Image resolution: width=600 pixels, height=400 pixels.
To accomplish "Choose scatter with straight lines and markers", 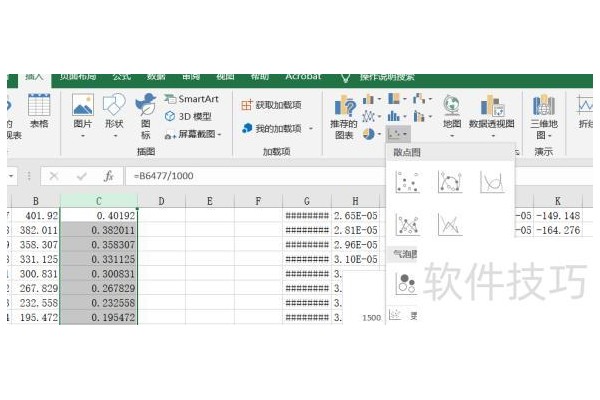I will click(x=408, y=224).
